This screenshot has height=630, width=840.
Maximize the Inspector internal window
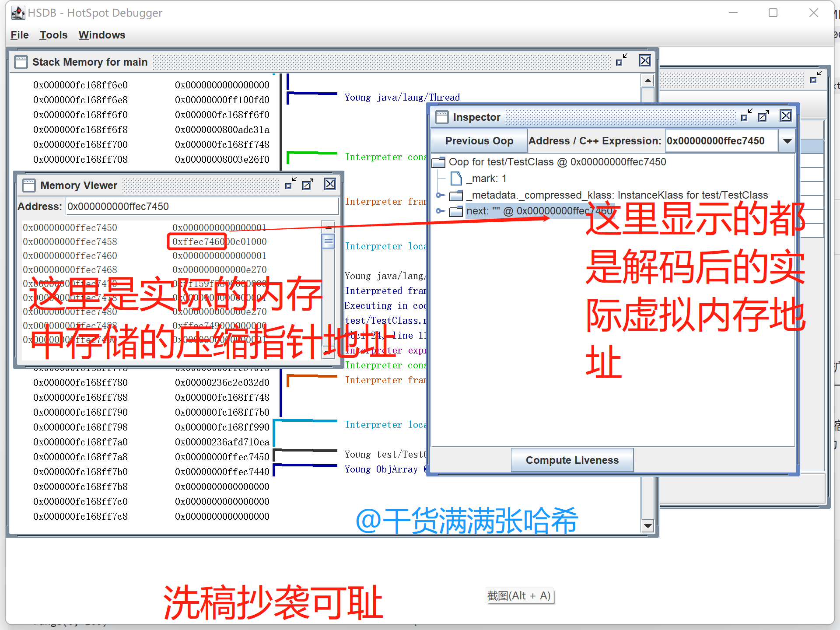point(763,116)
